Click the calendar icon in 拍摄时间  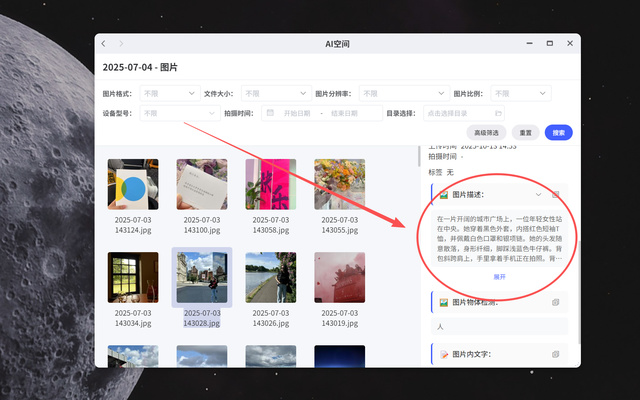click(270, 113)
